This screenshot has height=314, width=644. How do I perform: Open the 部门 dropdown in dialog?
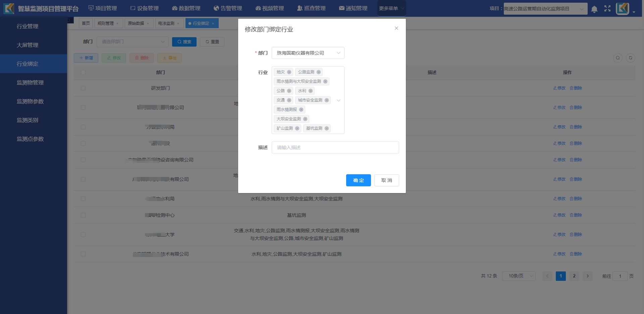coord(308,53)
